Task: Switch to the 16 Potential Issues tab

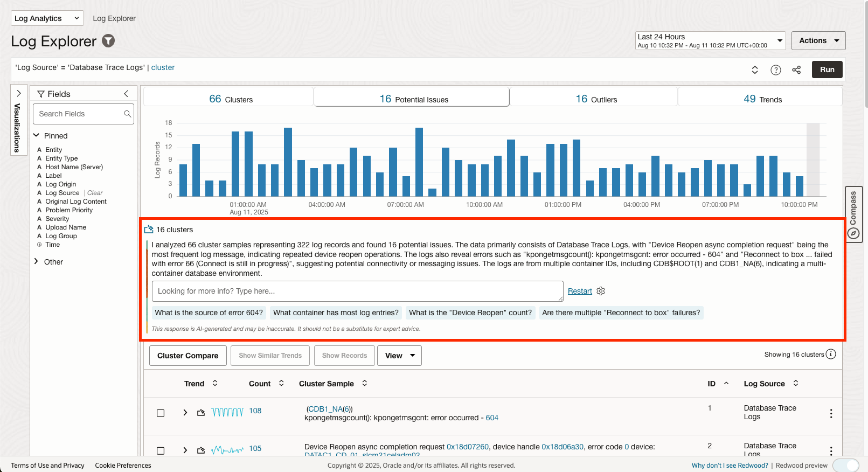Action: pyautogui.click(x=412, y=98)
